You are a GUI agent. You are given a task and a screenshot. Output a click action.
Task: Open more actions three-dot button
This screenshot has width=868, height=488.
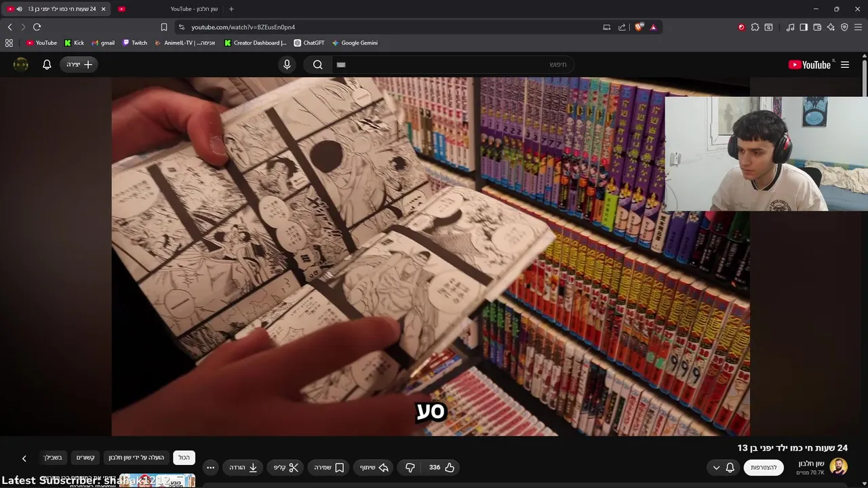click(210, 468)
